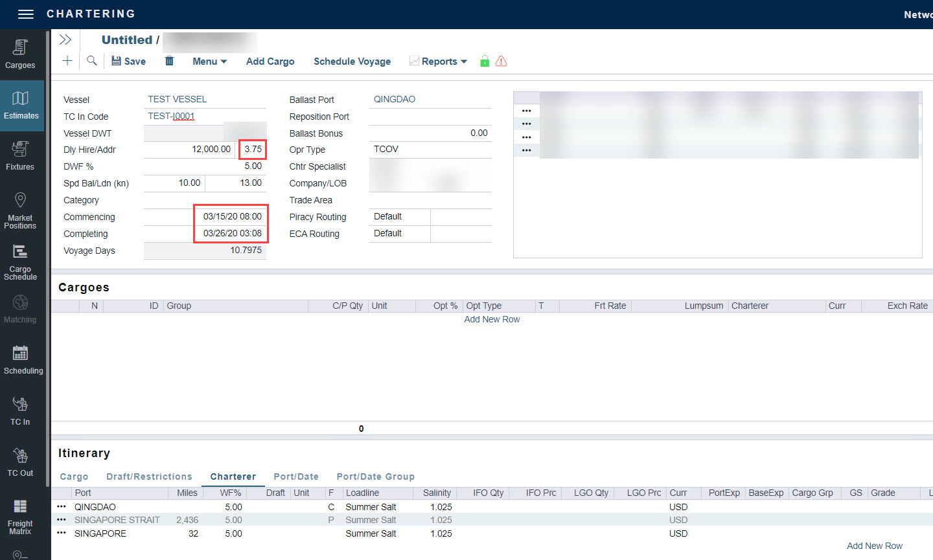This screenshot has width=933, height=560.
Task: Click the green lock icon
Action: 484,62
